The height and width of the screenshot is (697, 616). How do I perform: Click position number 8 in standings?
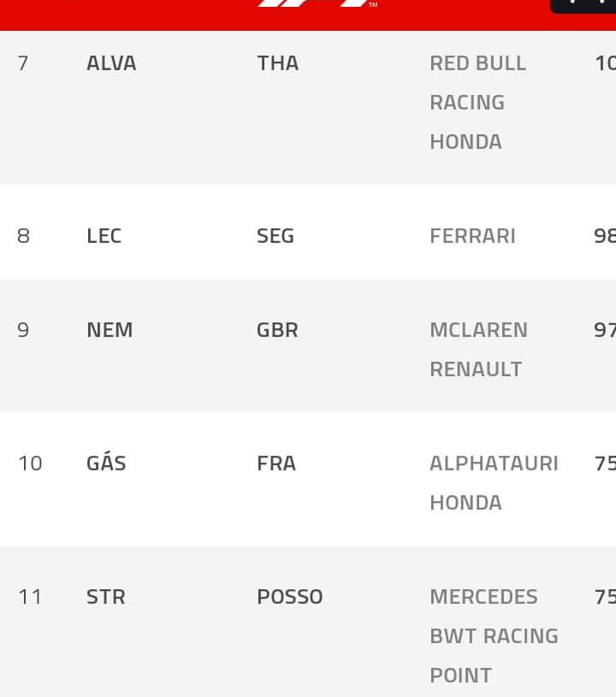tap(23, 236)
